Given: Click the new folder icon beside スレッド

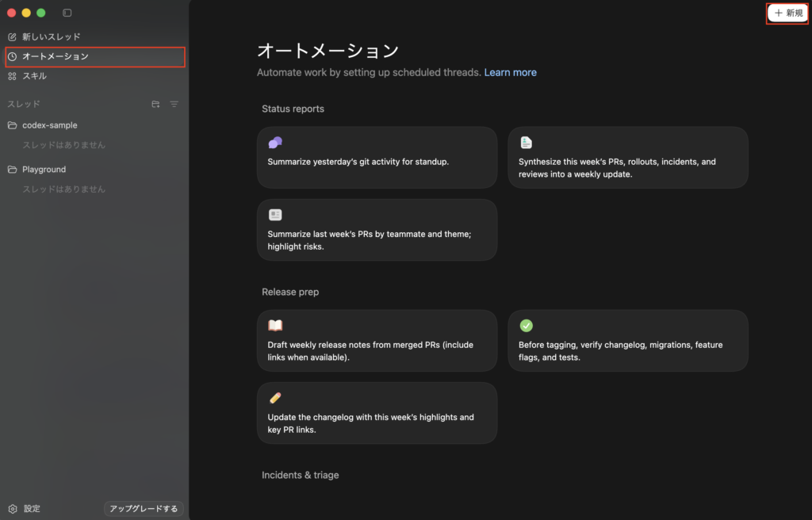Looking at the screenshot, I should 155,104.
